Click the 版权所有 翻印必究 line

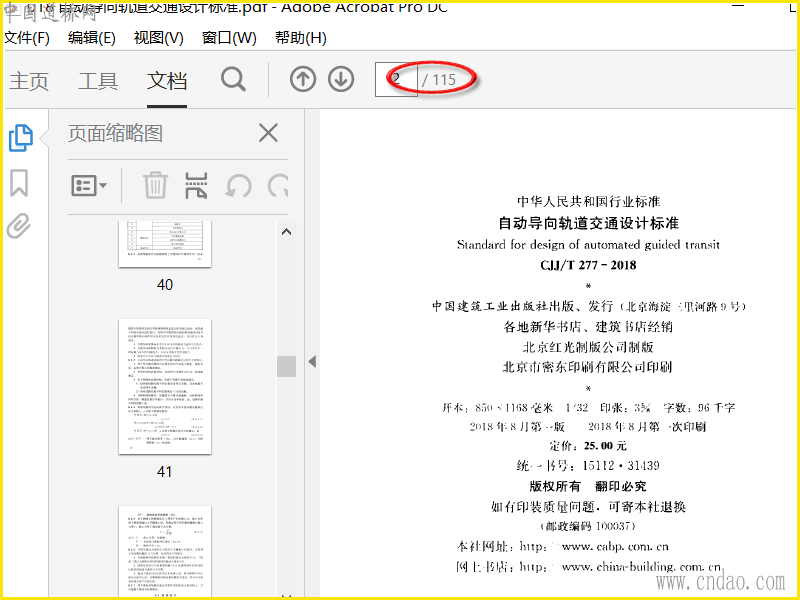[588, 486]
